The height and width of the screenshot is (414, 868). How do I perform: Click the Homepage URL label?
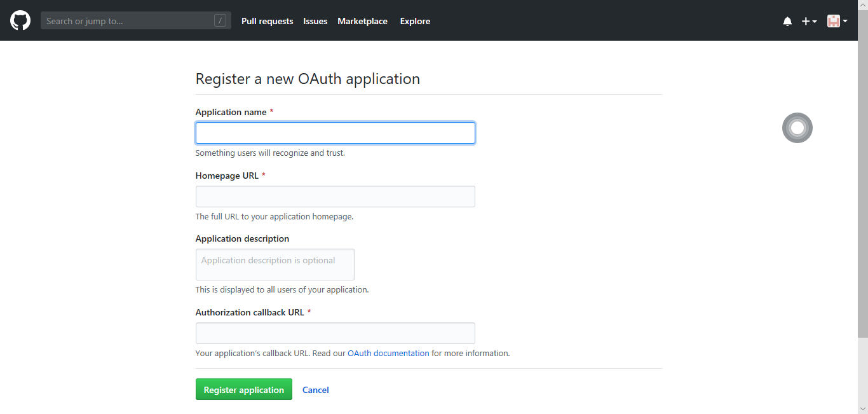tap(227, 176)
